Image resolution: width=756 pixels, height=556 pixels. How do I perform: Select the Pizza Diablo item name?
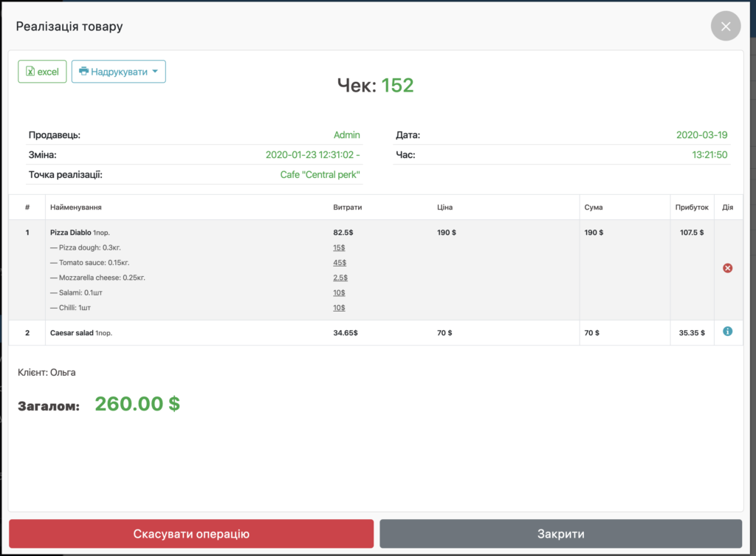click(70, 233)
